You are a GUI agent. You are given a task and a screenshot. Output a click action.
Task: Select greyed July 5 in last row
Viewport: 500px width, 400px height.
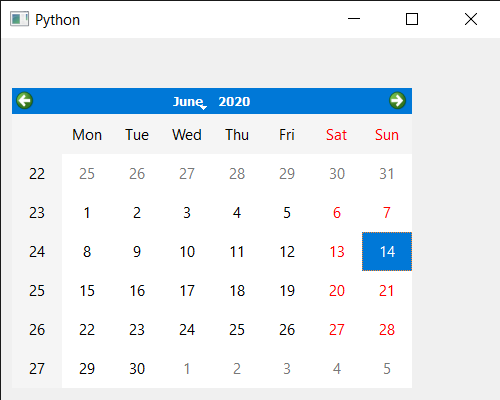click(x=387, y=369)
